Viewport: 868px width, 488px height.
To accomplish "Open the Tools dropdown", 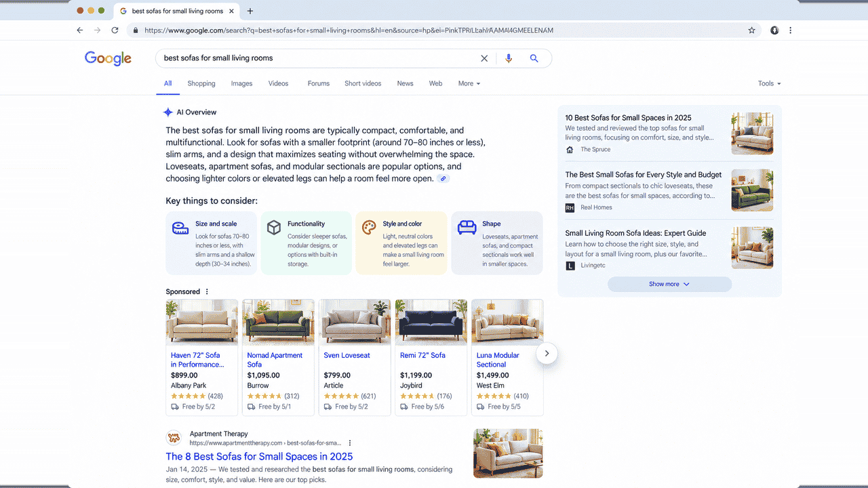I will [x=770, y=83].
